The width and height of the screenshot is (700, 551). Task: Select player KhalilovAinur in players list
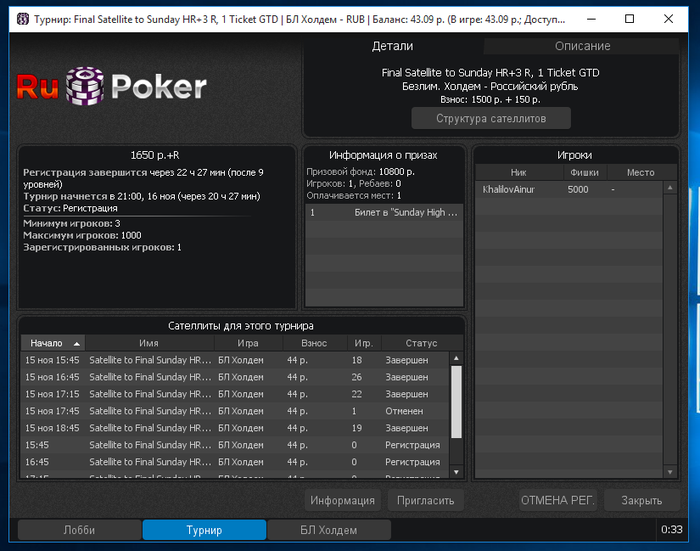(x=569, y=190)
